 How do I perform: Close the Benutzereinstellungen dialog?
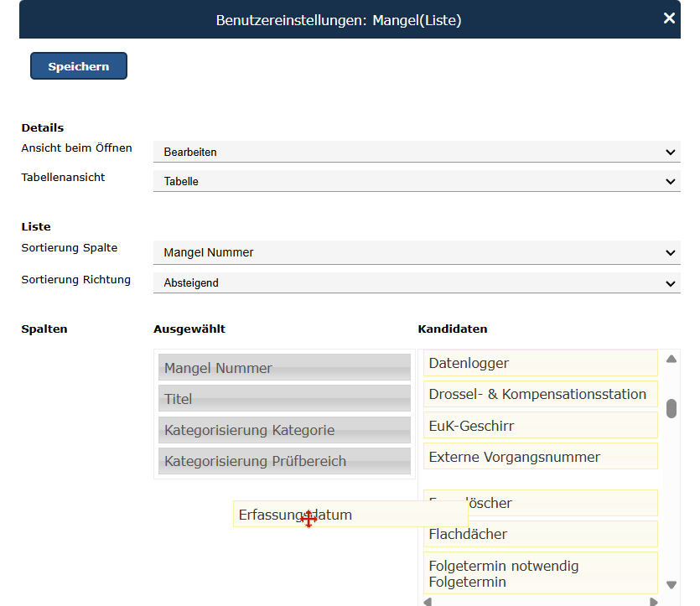point(669,18)
